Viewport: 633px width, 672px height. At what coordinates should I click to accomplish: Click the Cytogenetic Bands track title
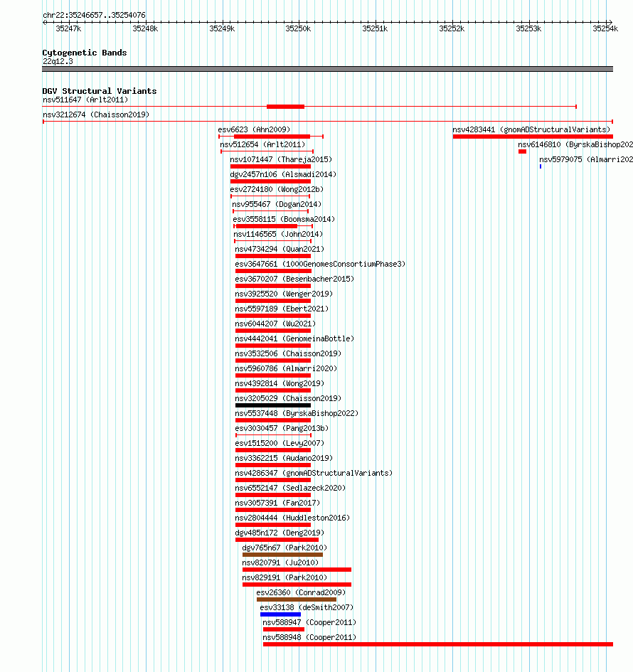pyautogui.click(x=85, y=53)
